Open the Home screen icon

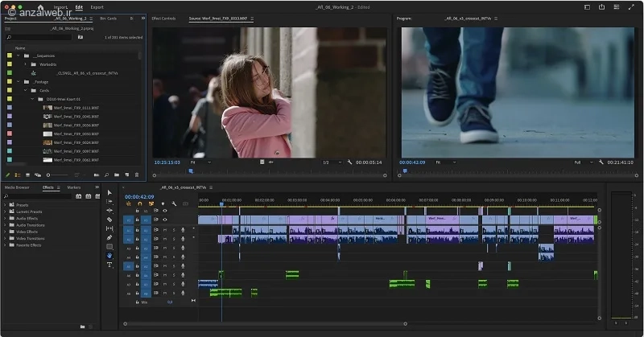40,7
